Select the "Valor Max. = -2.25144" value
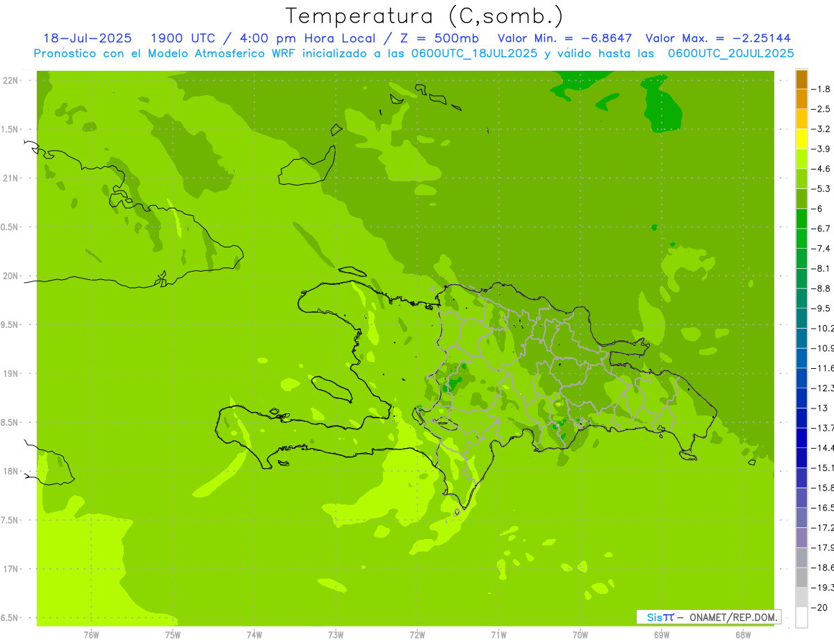 (x=718, y=38)
